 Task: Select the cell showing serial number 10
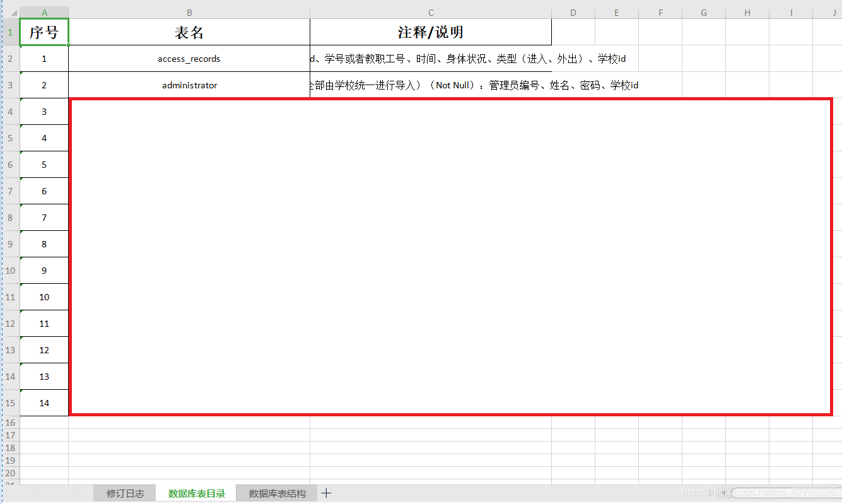click(44, 297)
